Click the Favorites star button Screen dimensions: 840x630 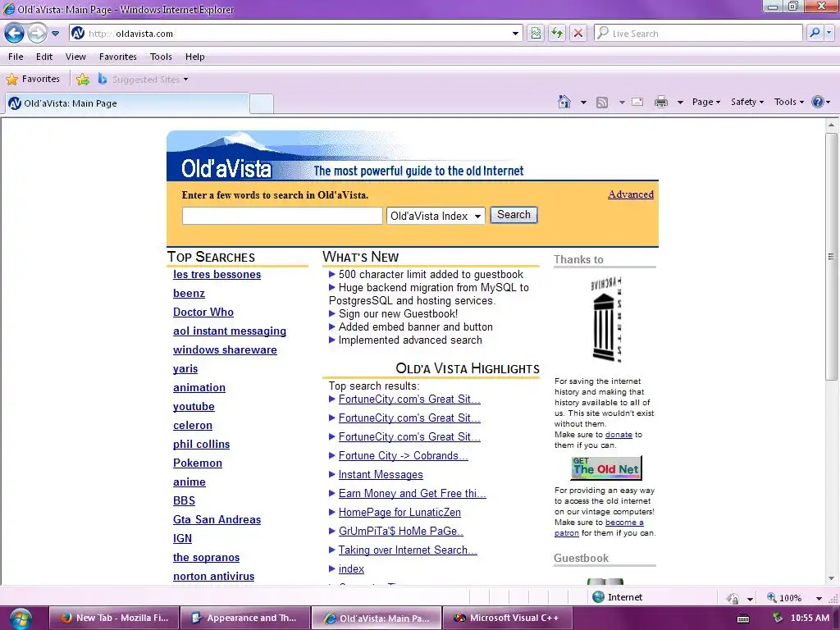[33, 79]
